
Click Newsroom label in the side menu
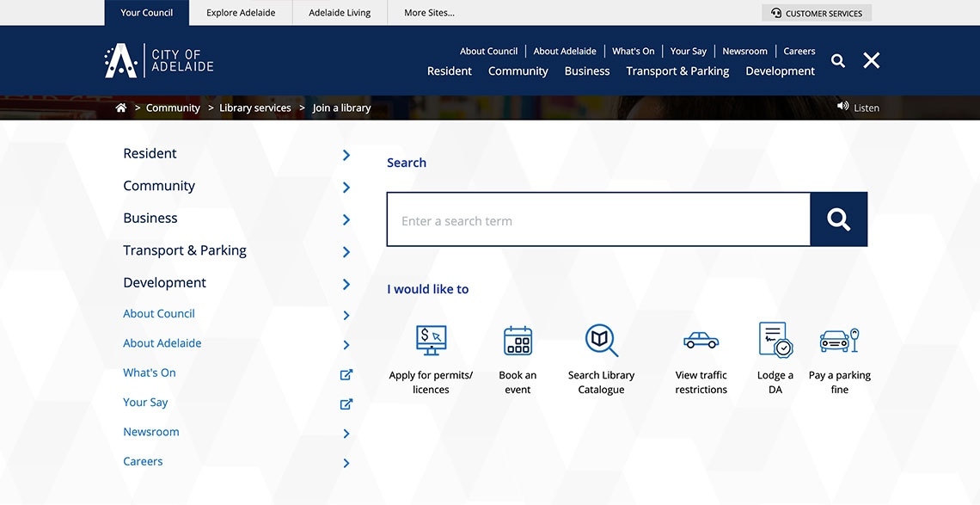tap(151, 432)
